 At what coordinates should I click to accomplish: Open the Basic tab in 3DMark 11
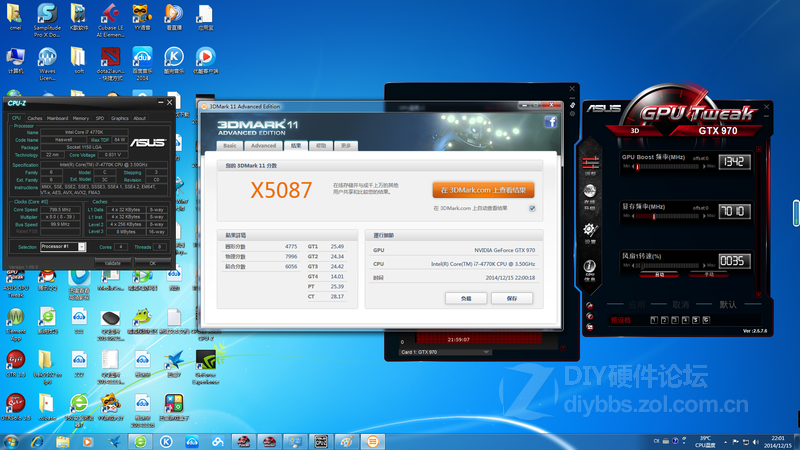(230, 145)
